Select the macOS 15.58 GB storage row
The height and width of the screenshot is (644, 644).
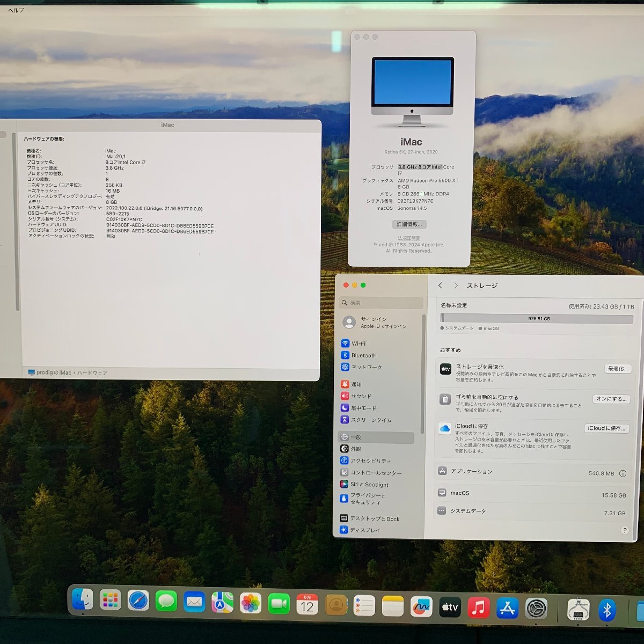tap(533, 493)
